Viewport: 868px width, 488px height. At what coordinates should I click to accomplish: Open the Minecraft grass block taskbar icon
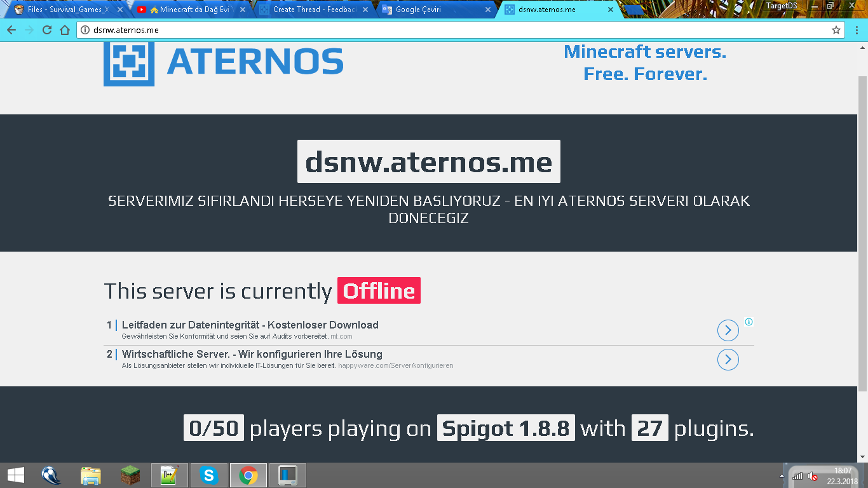(130, 475)
